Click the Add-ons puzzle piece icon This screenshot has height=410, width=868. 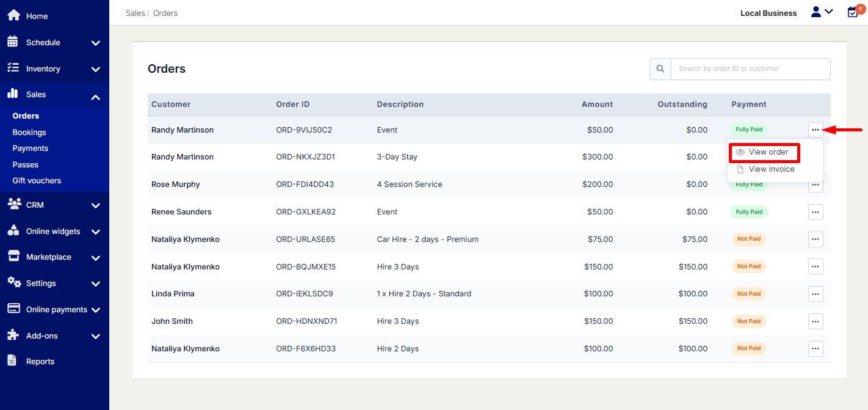click(13, 335)
